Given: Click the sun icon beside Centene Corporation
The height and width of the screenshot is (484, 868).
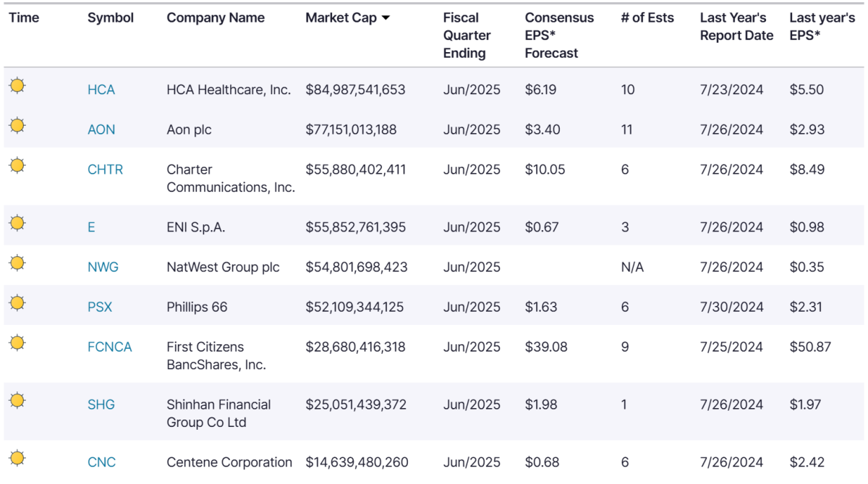Looking at the screenshot, I should pos(17,458).
